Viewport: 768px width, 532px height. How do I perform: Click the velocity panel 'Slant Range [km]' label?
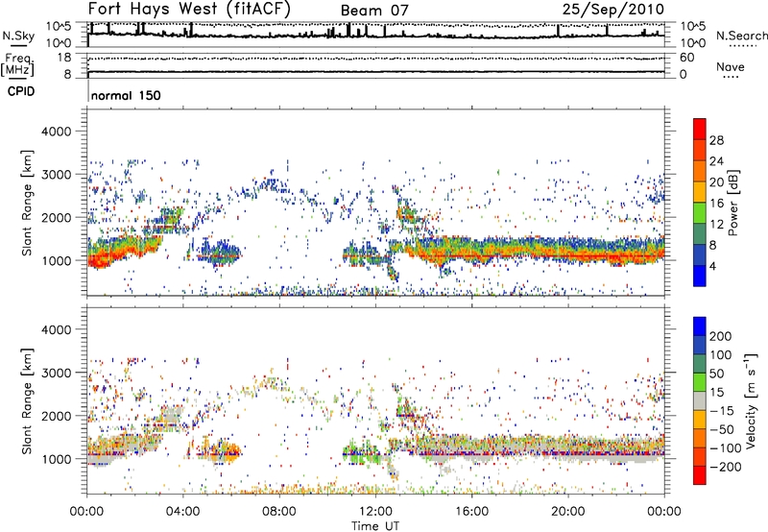click(x=27, y=401)
